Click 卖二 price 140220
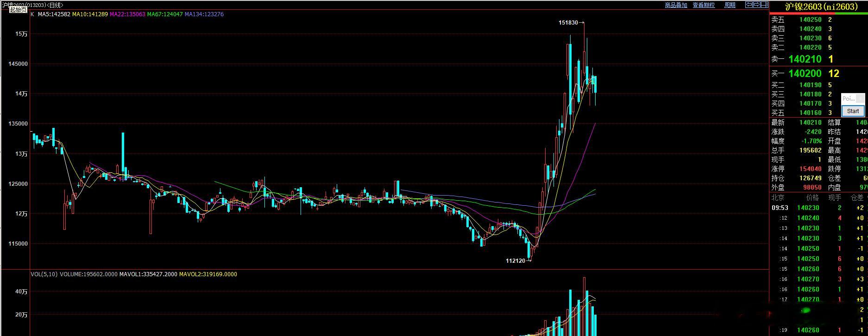The height and width of the screenshot is (336, 868). pos(811,48)
